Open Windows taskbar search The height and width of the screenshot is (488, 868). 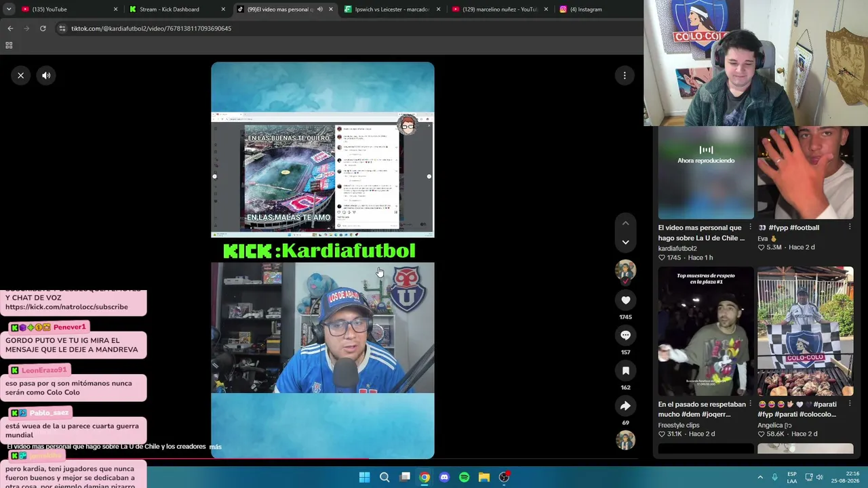point(384,477)
